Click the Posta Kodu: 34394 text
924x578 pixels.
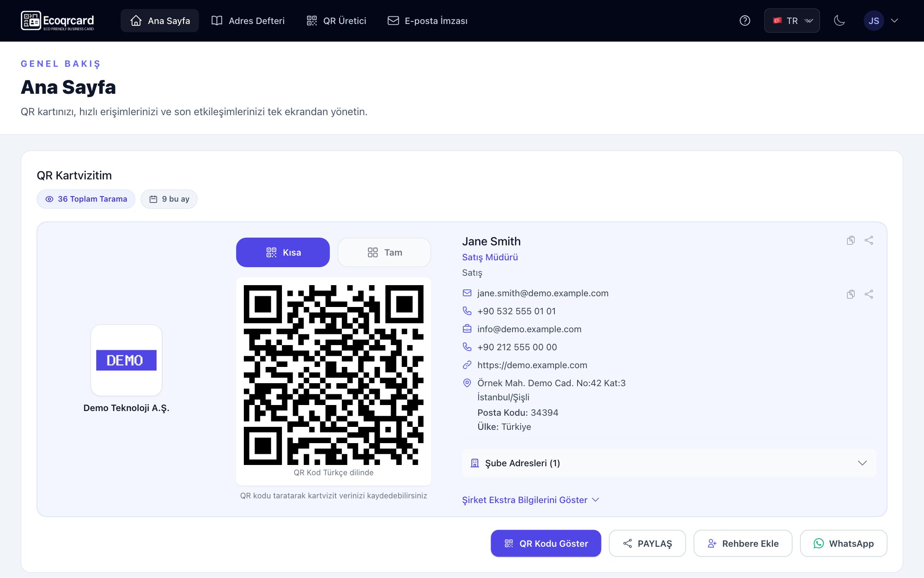(x=518, y=413)
